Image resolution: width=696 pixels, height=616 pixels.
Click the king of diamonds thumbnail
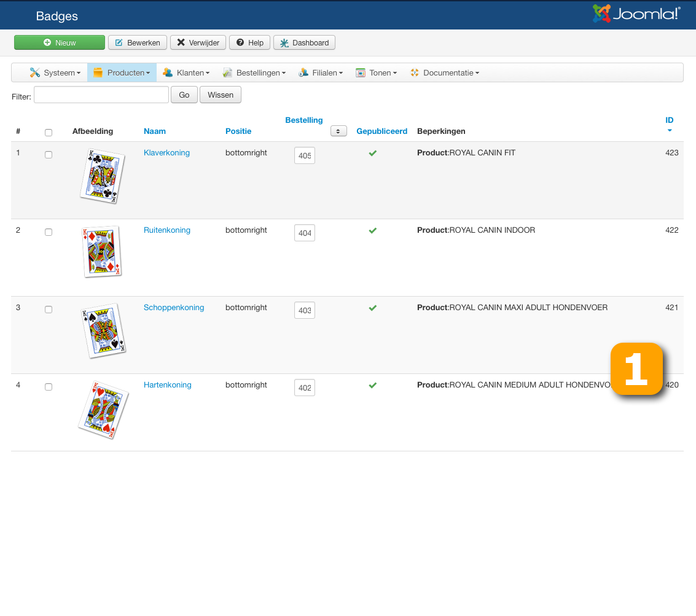point(101,252)
